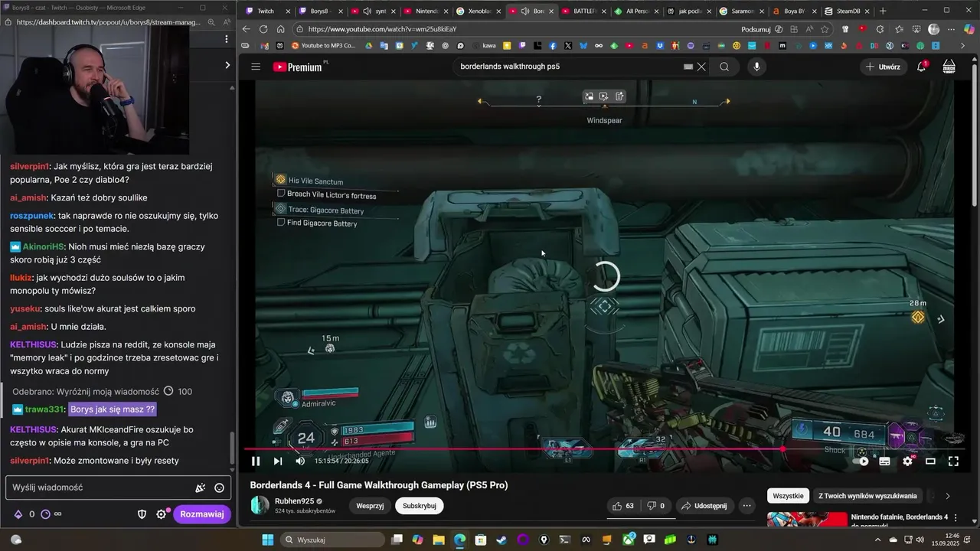This screenshot has height=551, width=980.
Task: Toggle subtitles in the video player
Action: [x=884, y=461]
